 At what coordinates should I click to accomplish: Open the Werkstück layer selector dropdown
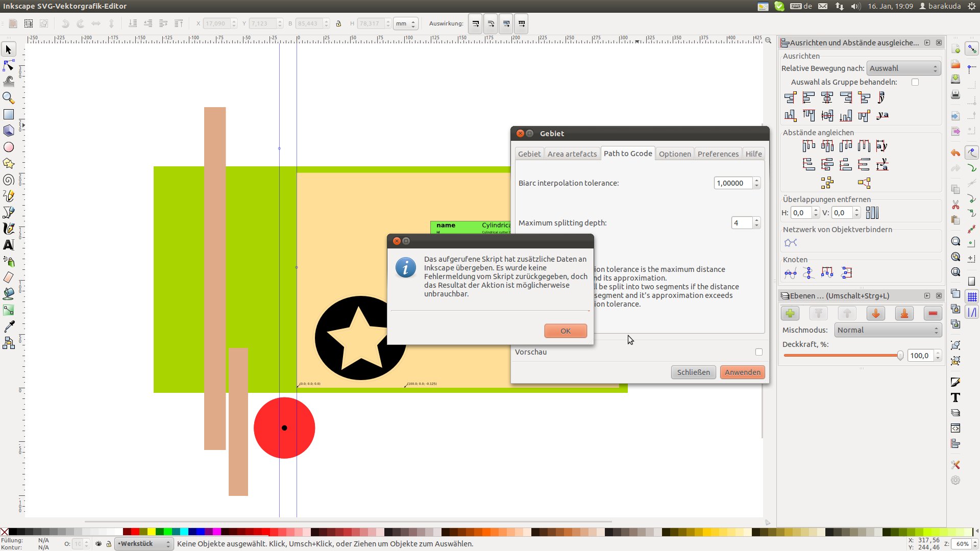pyautogui.click(x=144, y=544)
